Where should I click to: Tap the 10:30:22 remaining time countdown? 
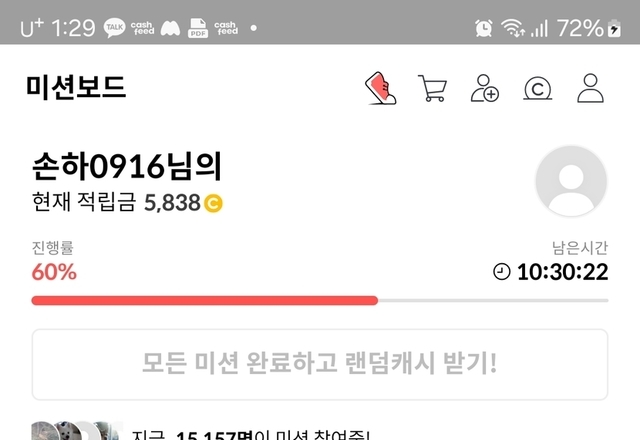coord(562,272)
